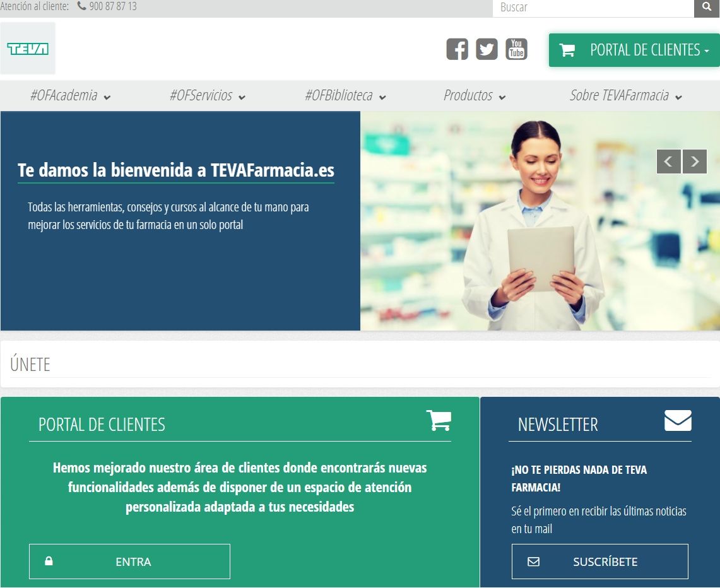Click the welcome headline TEVAFarmacia.es
Image resolution: width=720 pixels, height=588 pixels.
[176, 170]
